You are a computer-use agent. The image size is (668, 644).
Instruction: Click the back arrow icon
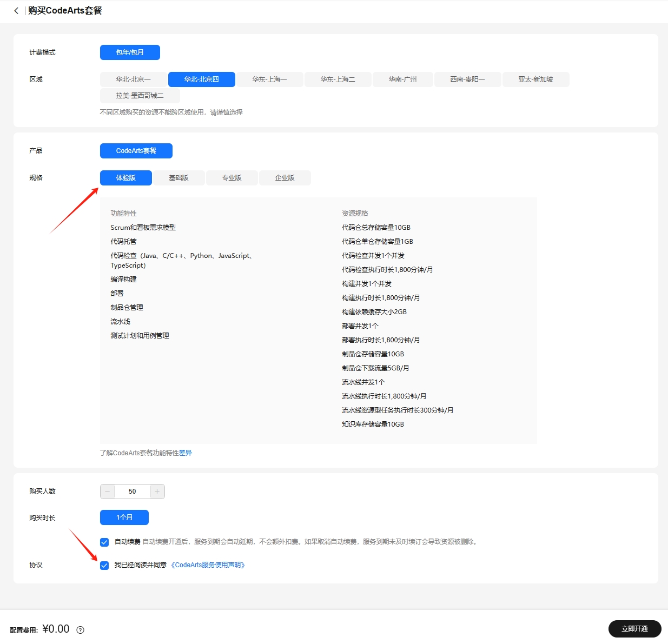tap(16, 11)
